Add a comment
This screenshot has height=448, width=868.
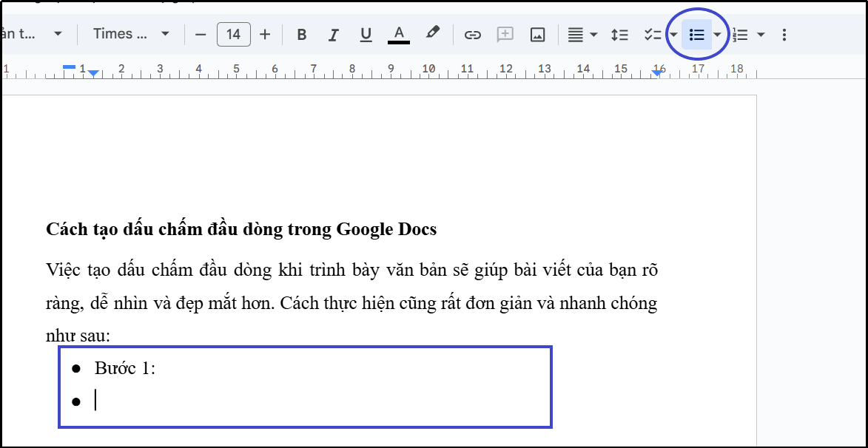505,33
